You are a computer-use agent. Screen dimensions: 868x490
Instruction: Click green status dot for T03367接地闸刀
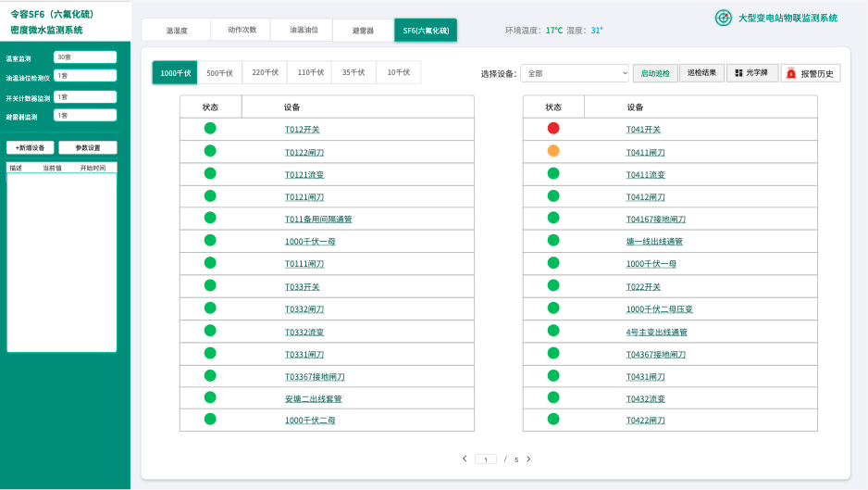(x=210, y=376)
